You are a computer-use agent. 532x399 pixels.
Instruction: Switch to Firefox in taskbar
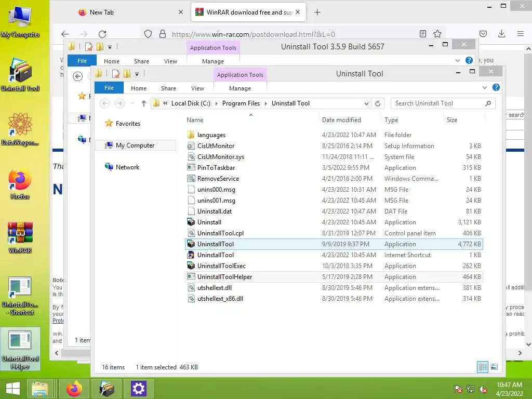point(74,389)
